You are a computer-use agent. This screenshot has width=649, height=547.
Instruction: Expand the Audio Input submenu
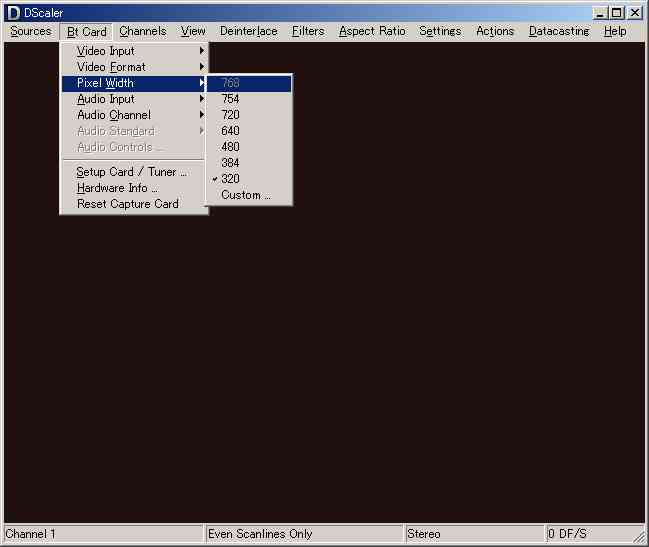[134, 99]
